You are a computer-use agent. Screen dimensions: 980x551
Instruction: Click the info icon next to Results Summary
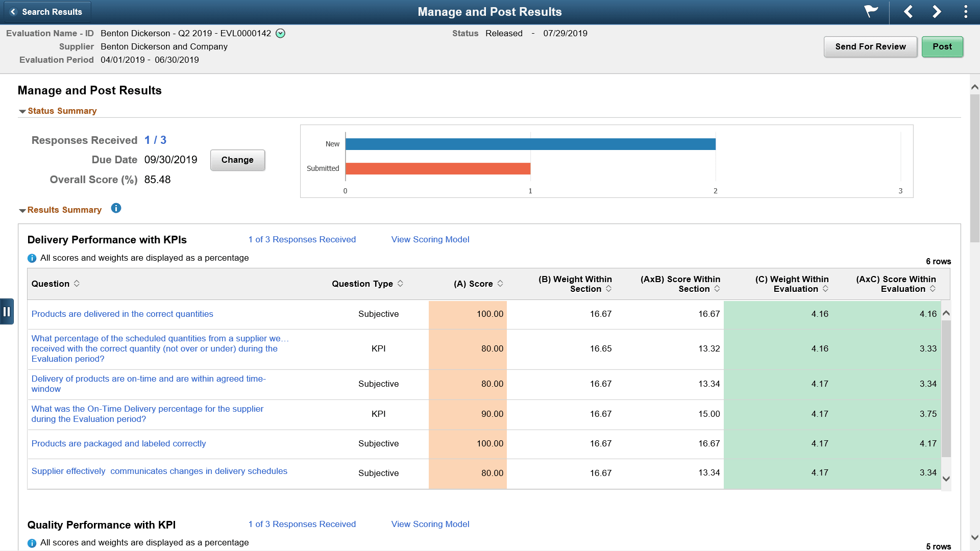click(x=116, y=208)
